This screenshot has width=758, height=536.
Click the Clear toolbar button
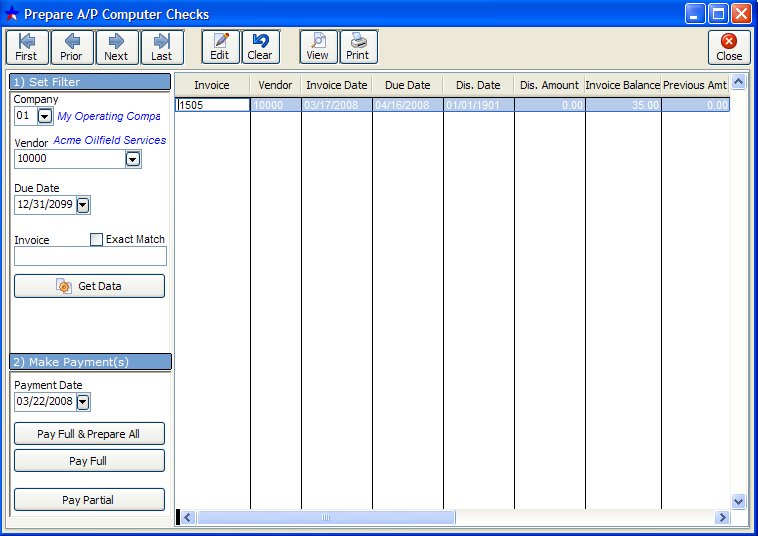point(261,47)
